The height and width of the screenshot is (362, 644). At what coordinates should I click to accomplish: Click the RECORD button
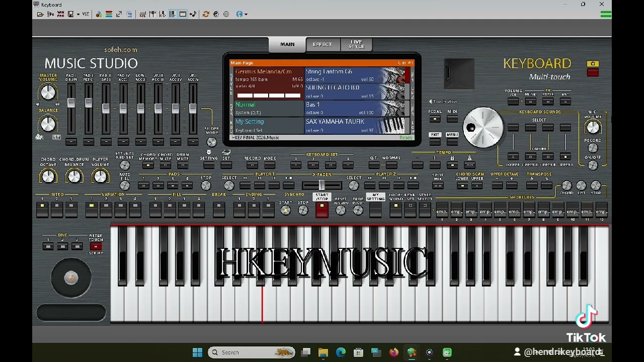click(253, 165)
